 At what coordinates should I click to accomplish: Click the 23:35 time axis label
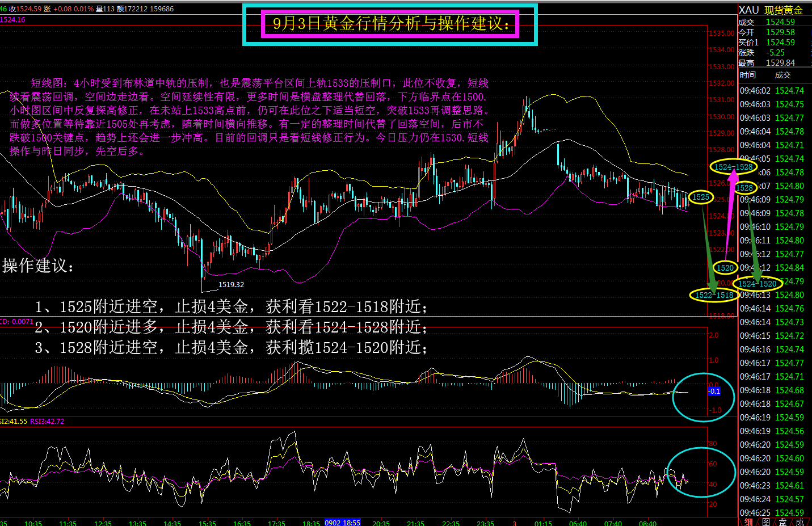(x=485, y=523)
